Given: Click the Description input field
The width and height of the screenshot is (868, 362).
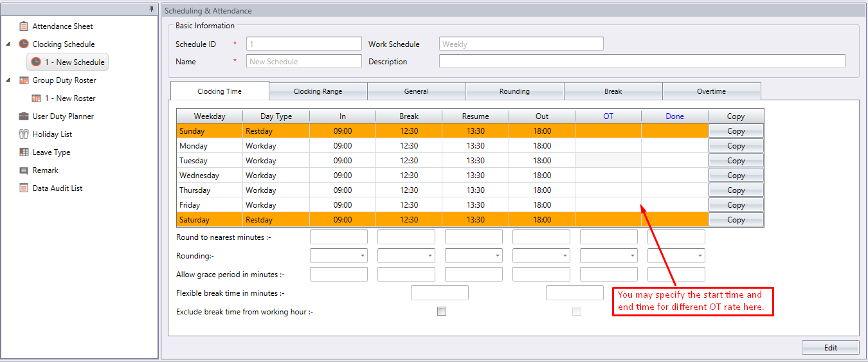Looking at the screenshot, I should click(x=642, y=62).
